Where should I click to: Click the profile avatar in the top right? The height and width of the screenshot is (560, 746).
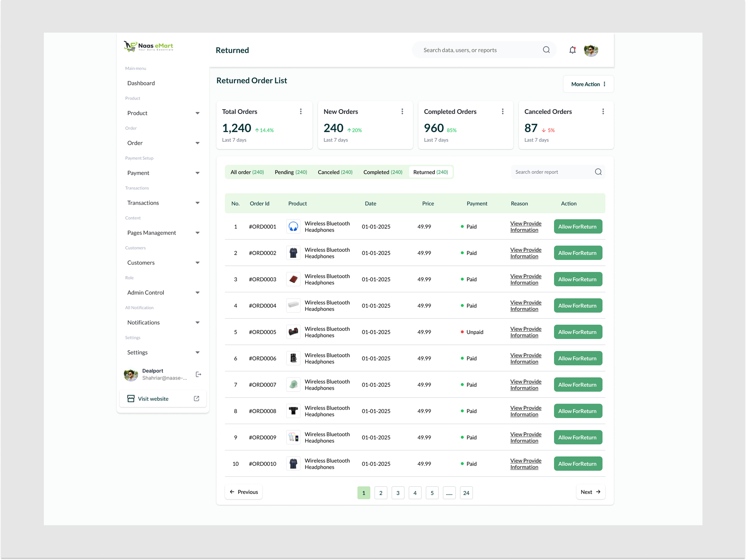[x=591, y=50]
